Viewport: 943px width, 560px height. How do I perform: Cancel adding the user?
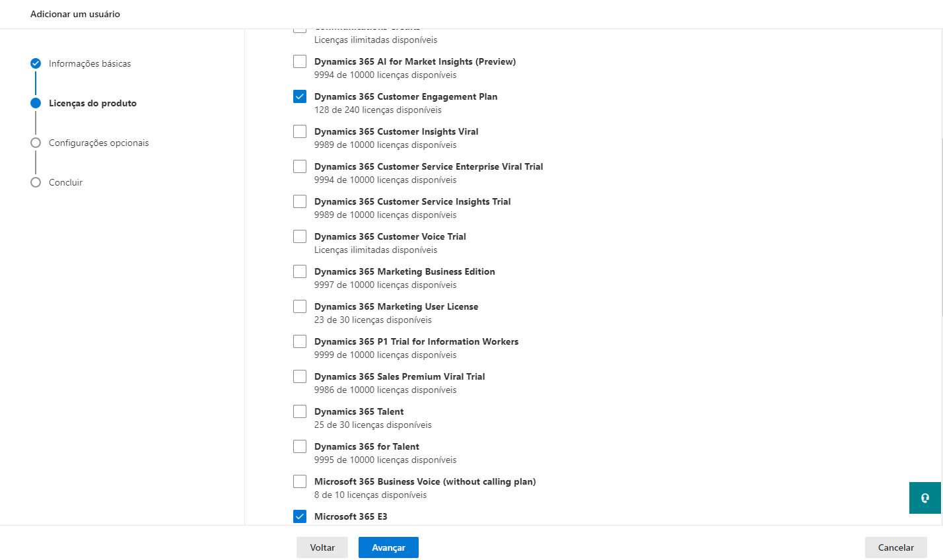pyautogui.click(x=896, y=547)
